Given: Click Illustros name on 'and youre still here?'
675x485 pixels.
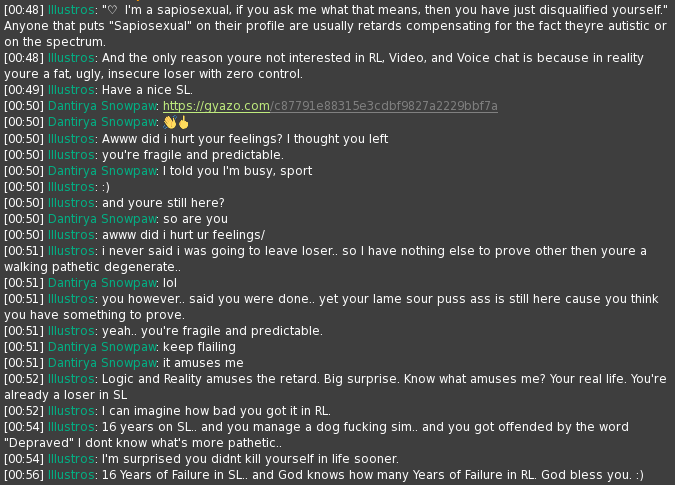Looking at the screenshot, I should [x=71, y=203].
